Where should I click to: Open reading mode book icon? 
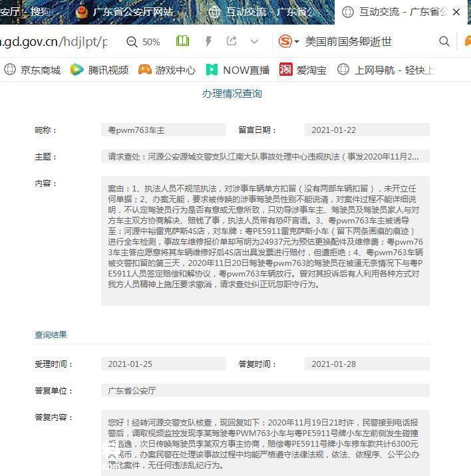[x=183, y=41]
